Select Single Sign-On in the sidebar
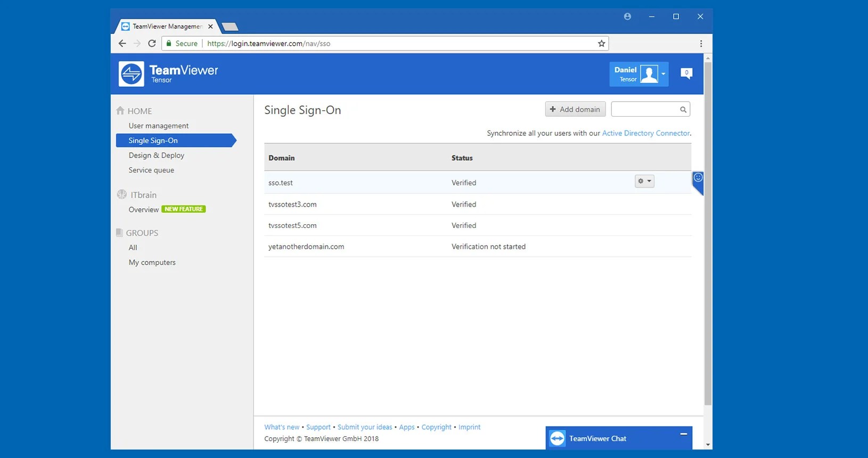The width and height of the screenshot is (868, 458). tap(176, 141)
